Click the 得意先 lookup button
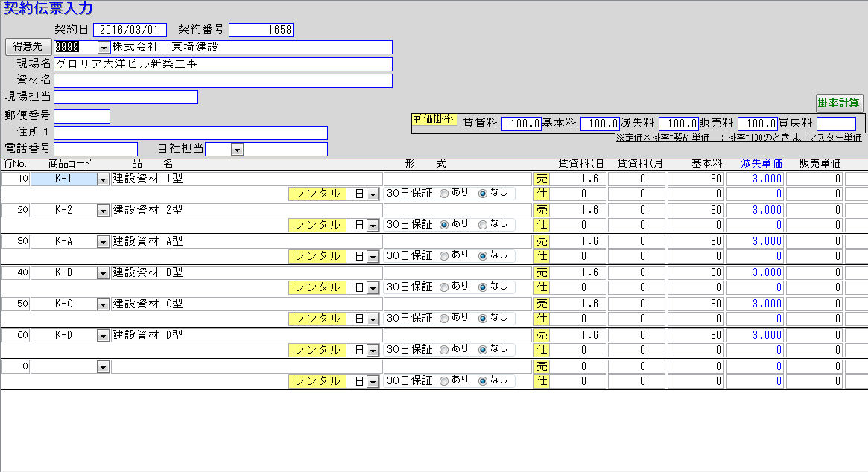 click(x=28, y=47)
